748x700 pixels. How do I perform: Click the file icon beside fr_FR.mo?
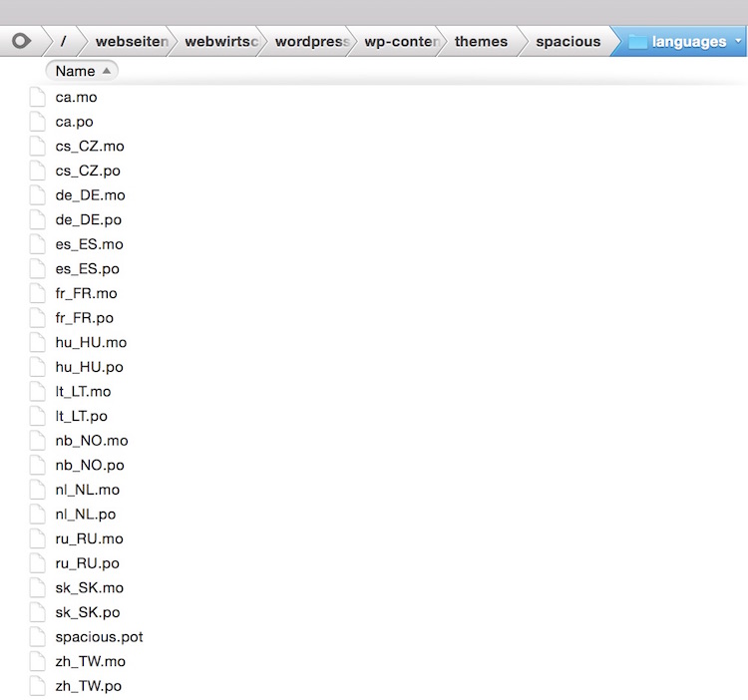pyautogui.click(x=38, y=294)
